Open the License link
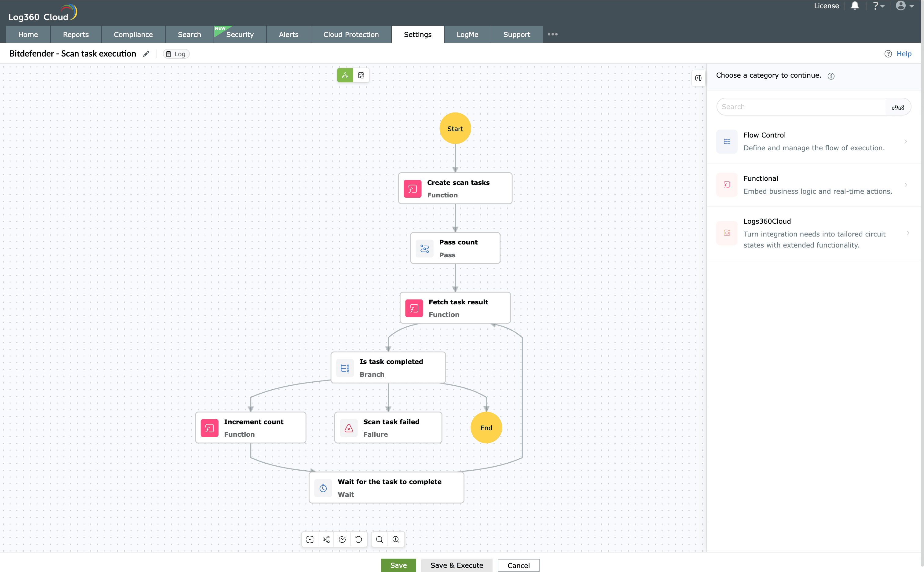The width and height of the screenshot is (924, 580). 827,6
